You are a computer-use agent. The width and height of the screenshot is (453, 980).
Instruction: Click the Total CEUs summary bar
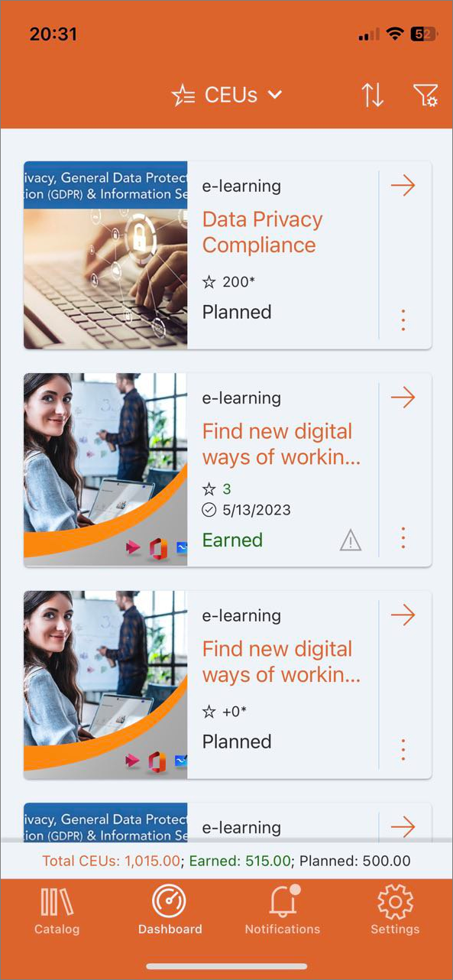[x=226, y=861]
